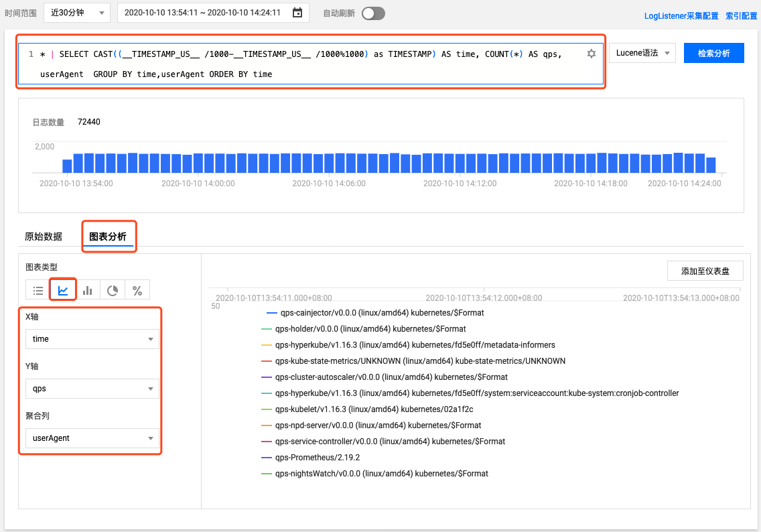The image size is (761, 532).
Task: Select the bar chart type icon
Action: [x=88, y=290]
